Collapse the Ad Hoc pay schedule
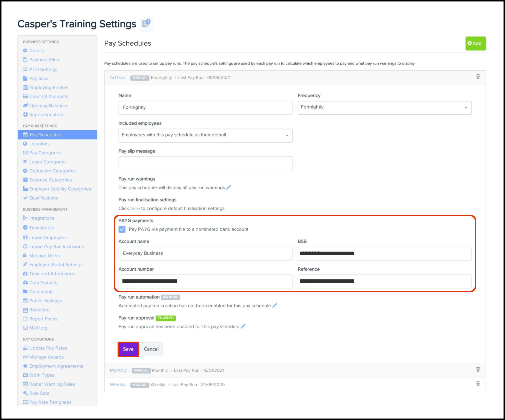 [118, 77]
